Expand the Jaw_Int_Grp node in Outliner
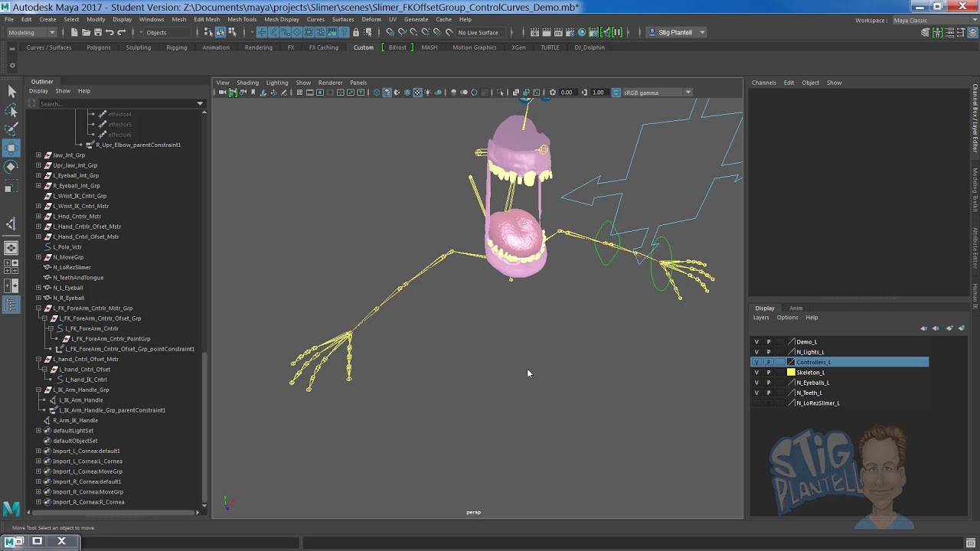Viewport: 980px width, 551px height. 38,155
